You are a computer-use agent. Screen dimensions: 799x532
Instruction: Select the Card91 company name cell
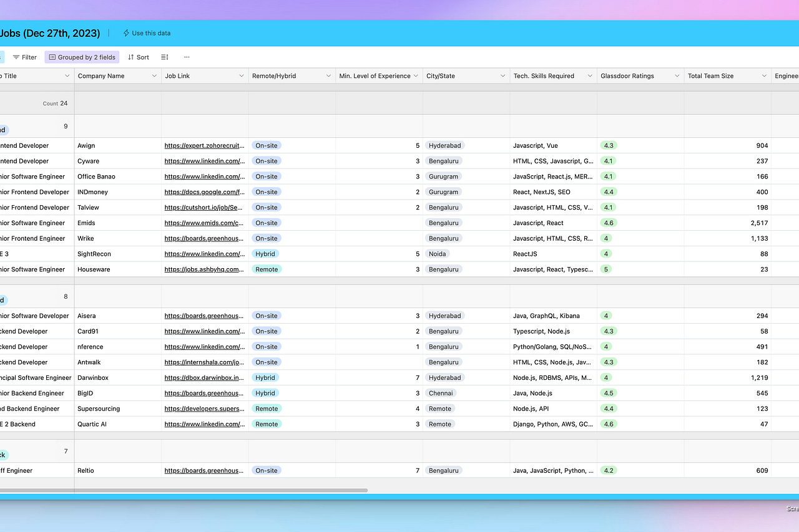tap(118, 331)
